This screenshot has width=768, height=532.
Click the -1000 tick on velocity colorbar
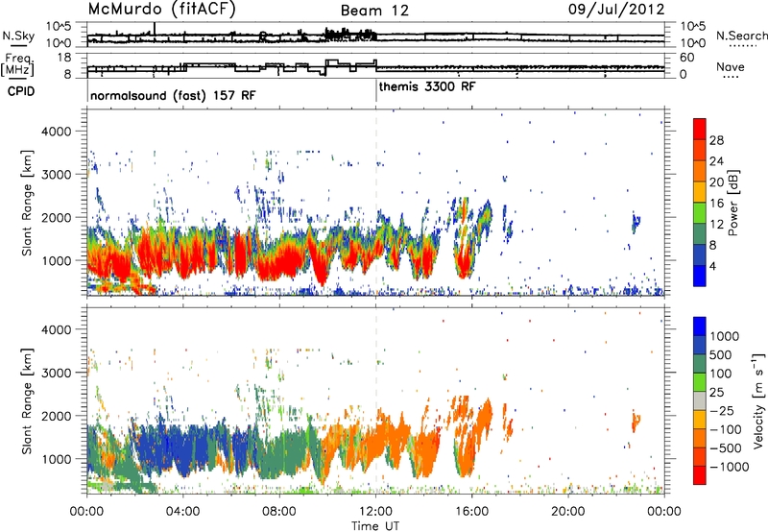tap(730, 467)
